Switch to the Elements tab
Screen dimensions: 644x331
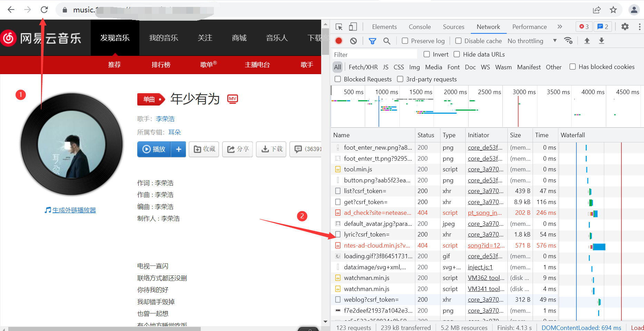pyautogui.click(x=384, y=27)
